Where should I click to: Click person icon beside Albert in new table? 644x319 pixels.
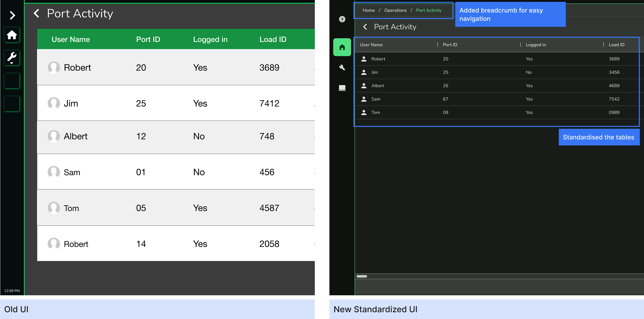(x=364, y=86)
